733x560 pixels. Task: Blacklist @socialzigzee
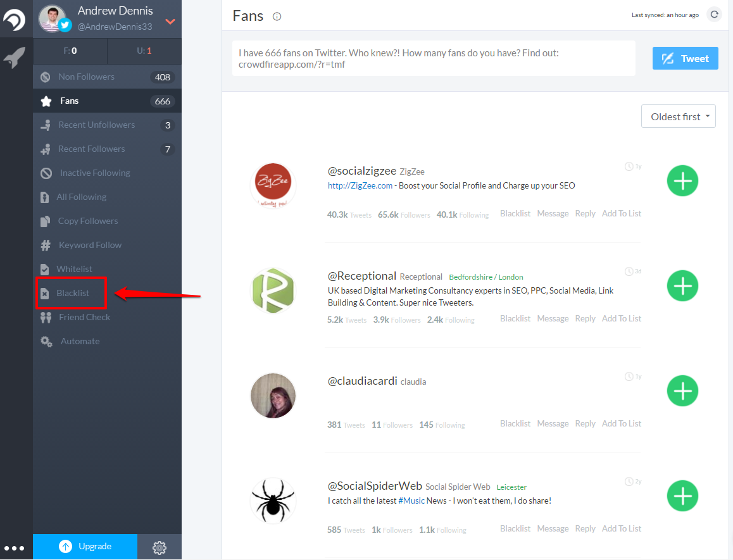coord(515,214)
